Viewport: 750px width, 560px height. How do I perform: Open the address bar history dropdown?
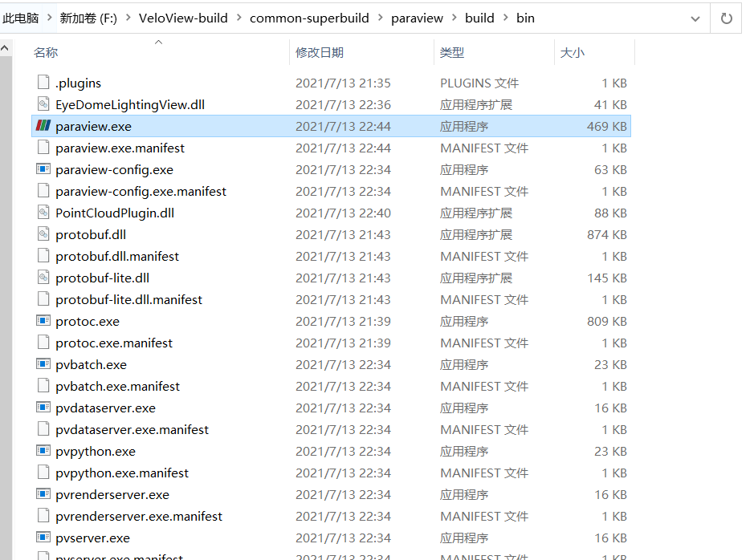pos(695,18)
